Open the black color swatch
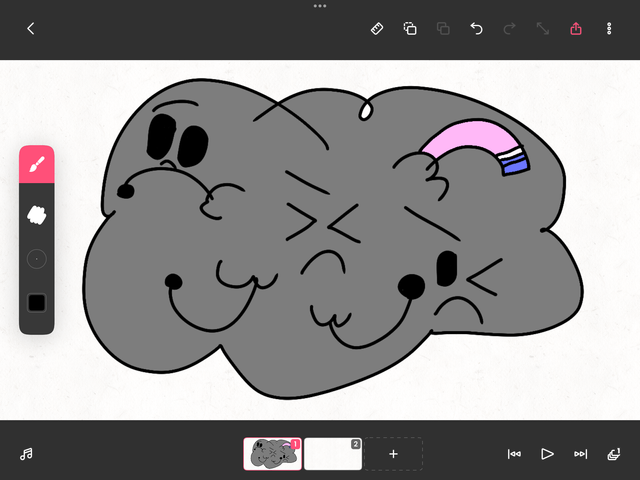Image resolution: width=640 pixels, height=480 pixels. 37,302
